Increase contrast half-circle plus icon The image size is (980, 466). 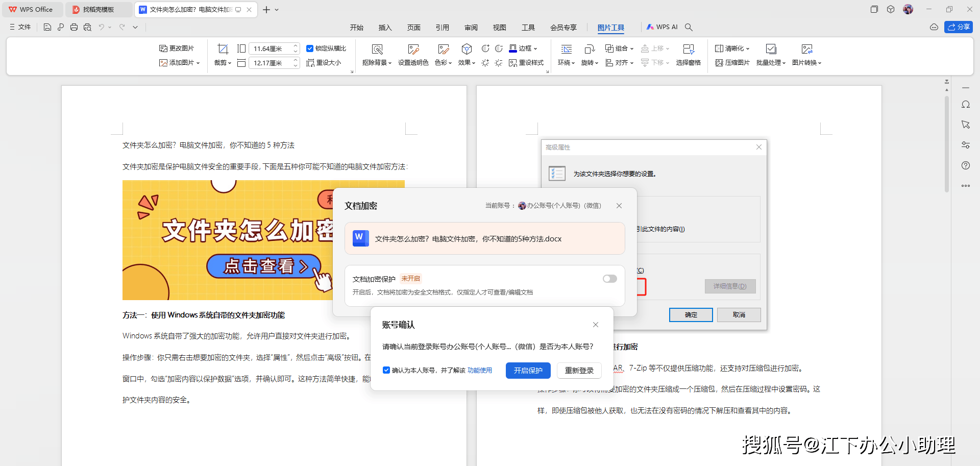[x=485, y=48]
